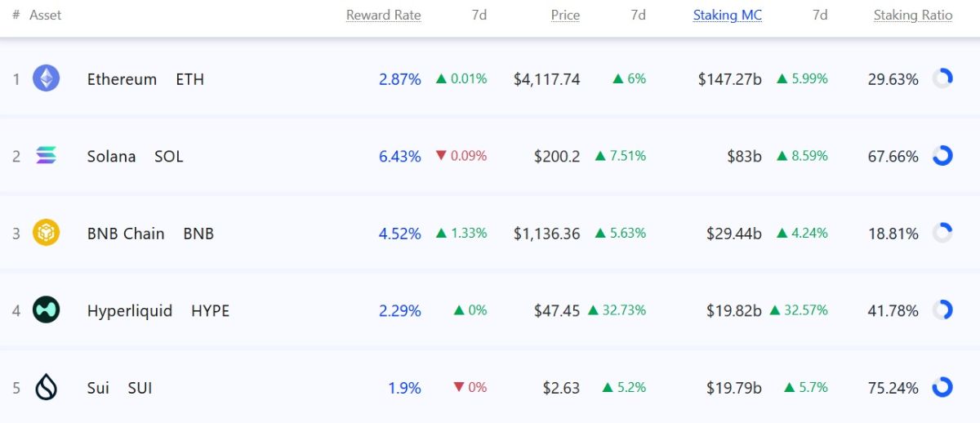Click the 29.63% staking ratio value
980x423 pixels.
pyautogui.click(x=893, y=79)
